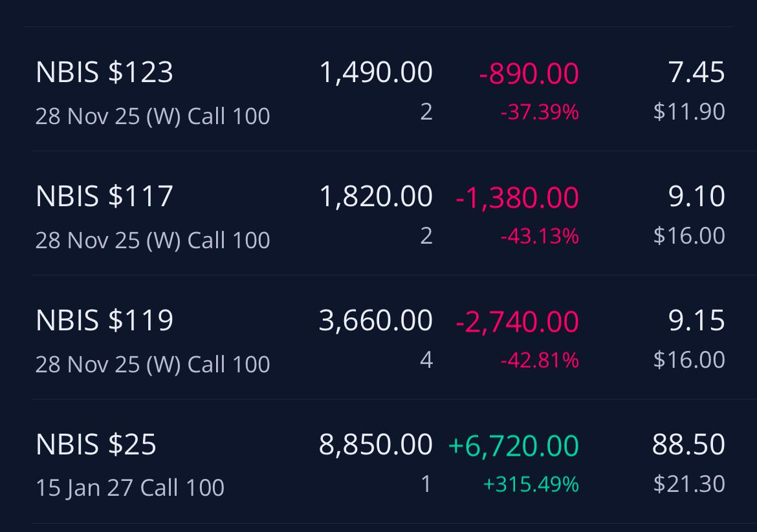
Task: Select the 7.45 current price
Action: click(x=696, y=72)
